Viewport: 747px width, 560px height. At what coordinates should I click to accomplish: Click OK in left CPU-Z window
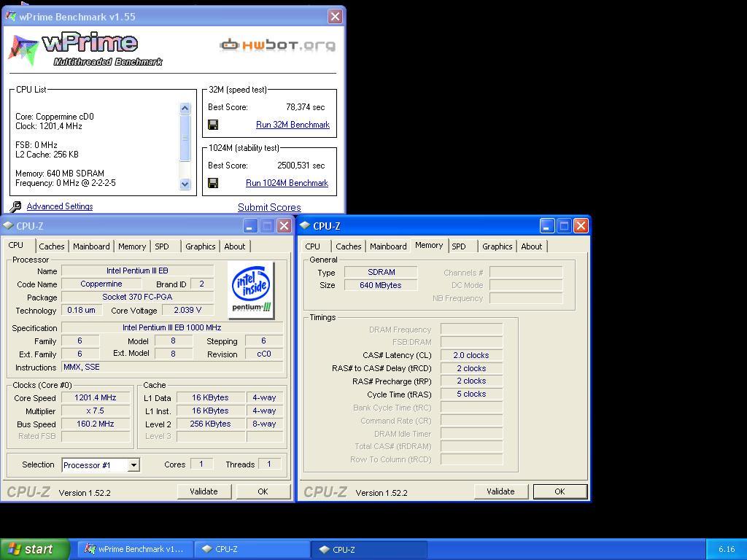pos(263,491)
